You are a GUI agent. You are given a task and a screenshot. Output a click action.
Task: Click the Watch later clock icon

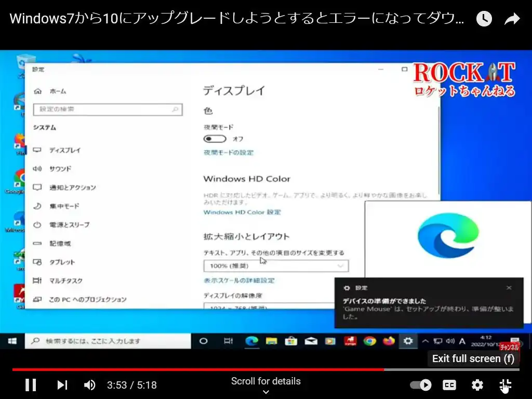pyautogui.click(x=484, y=19)
